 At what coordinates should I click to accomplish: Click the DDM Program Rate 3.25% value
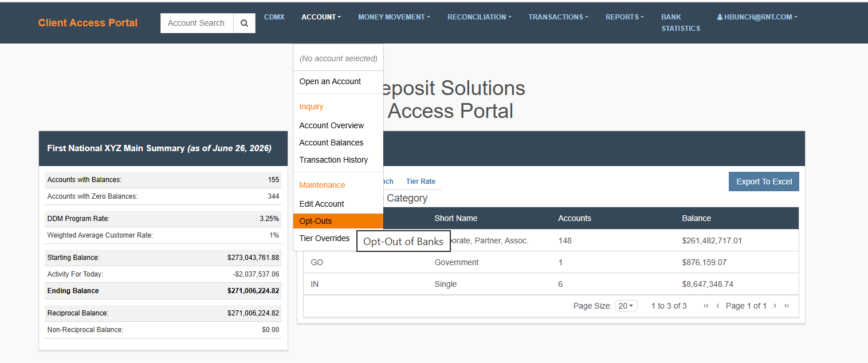[269, 219]
